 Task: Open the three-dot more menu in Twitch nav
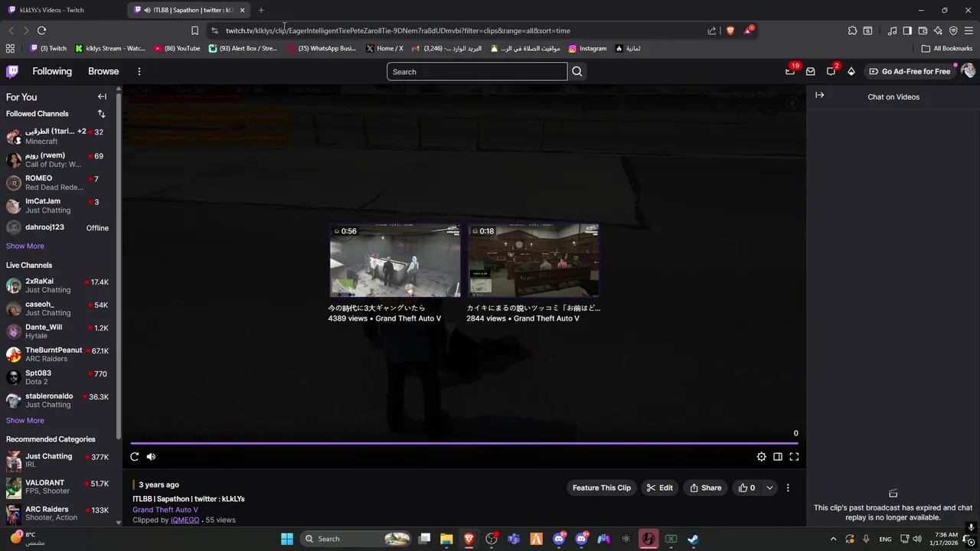(139, 71)
